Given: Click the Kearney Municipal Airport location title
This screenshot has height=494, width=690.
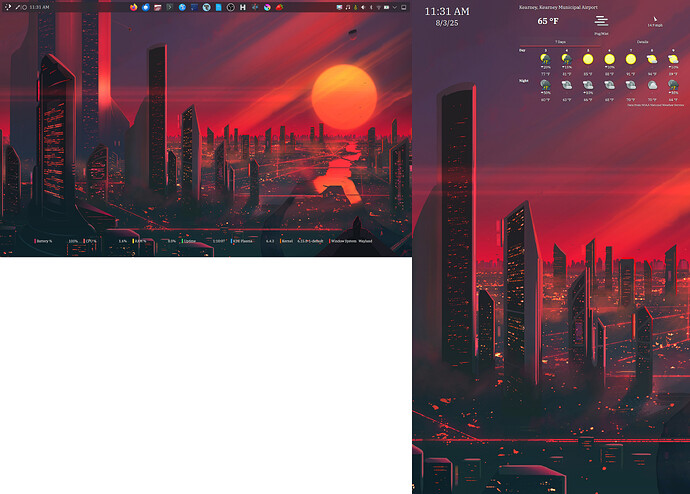Looking at the screenshot, I should [x=560, y=6].
